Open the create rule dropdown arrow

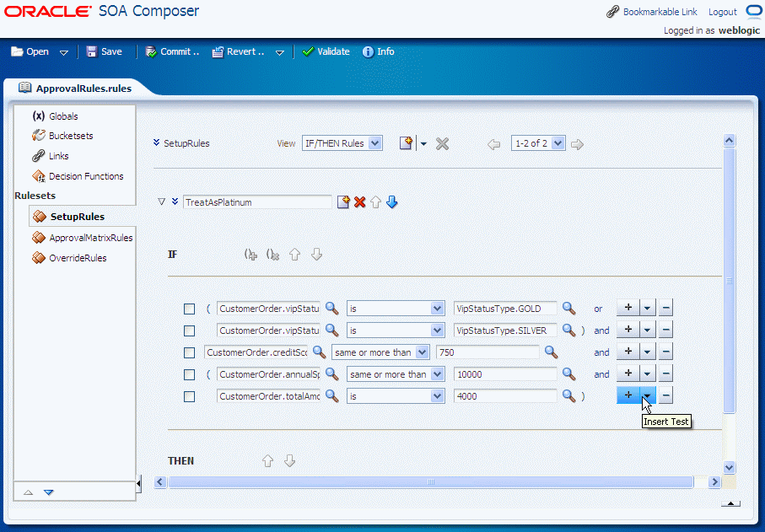[423, 144]
